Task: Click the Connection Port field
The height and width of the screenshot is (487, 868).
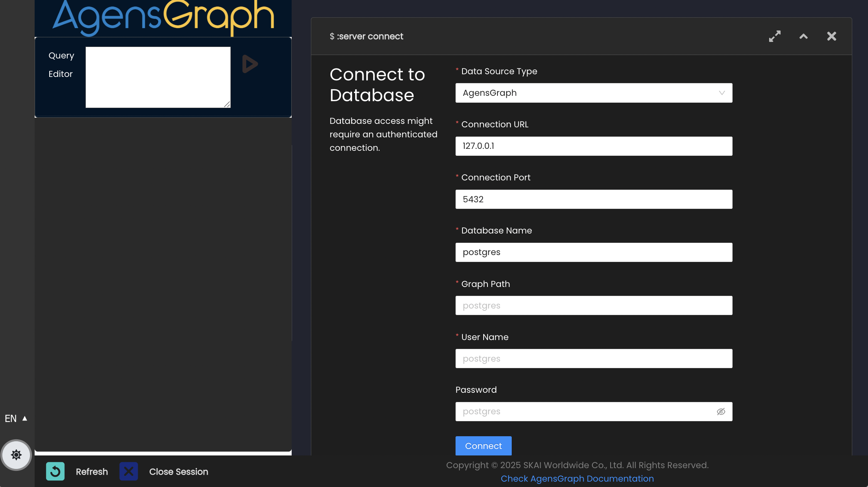Action: pyautogui.click(x=594, y=199)
